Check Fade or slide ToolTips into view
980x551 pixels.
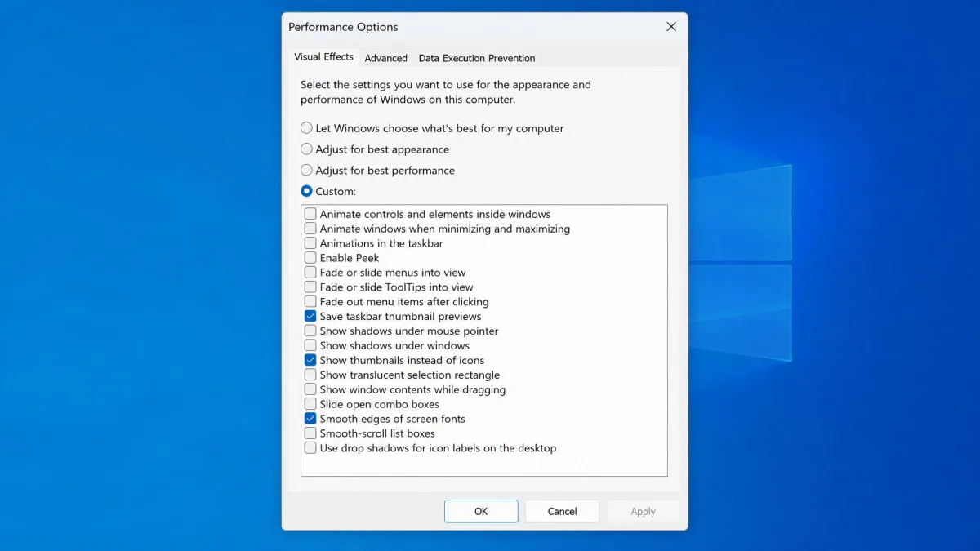click(x=310, y=287)
